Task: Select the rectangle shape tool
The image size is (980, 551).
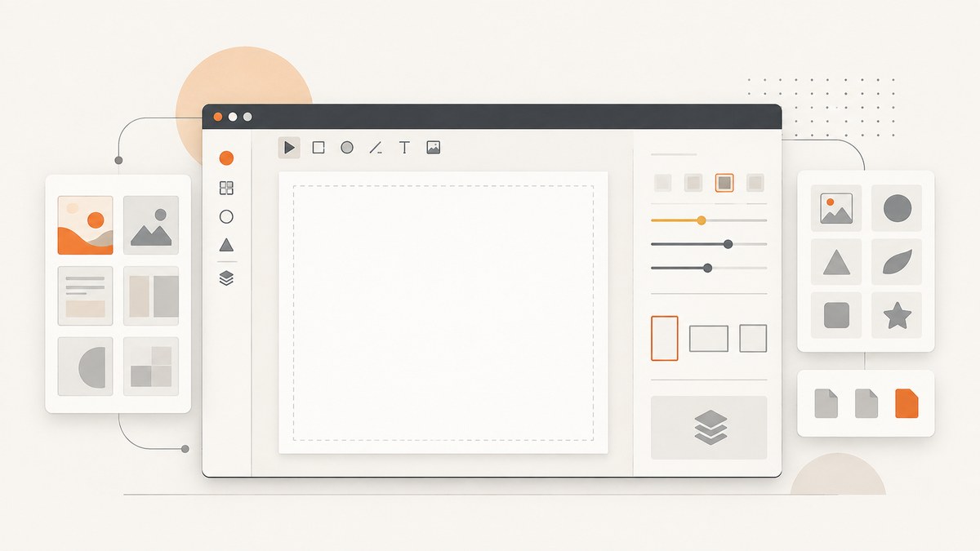Action: coord(318,148)
